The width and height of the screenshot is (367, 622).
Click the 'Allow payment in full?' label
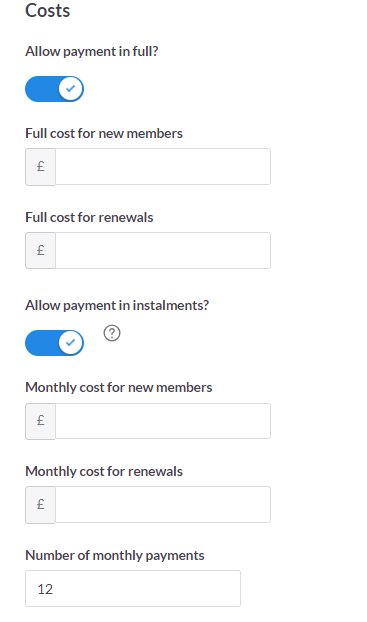[92, 52]
